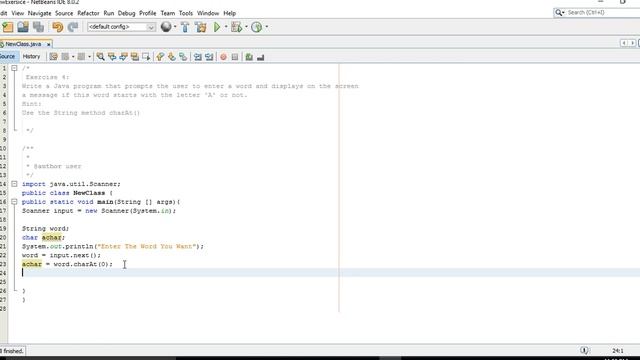Collapse the import fold at line 14
The height and width of the screenshot is (360, 640).
(x=14, y=184)
